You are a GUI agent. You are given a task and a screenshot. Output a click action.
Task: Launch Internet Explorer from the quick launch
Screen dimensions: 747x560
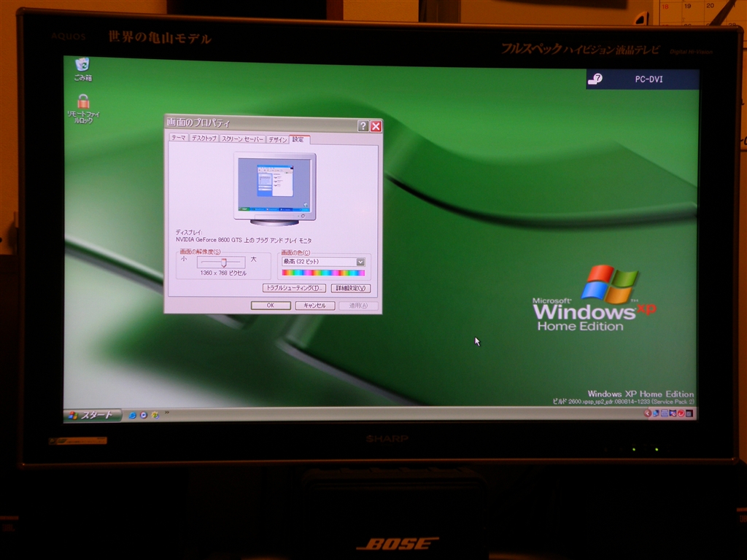133,415
